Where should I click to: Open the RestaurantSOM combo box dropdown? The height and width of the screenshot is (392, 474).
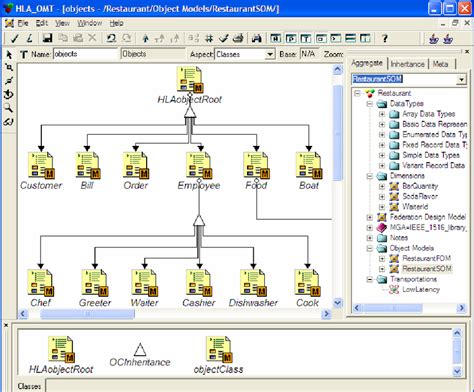[461, 79]
